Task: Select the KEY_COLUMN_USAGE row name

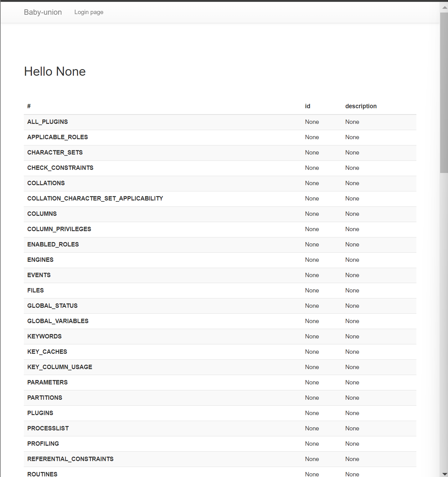Action: pyautogui.click(x=60, y=367)
